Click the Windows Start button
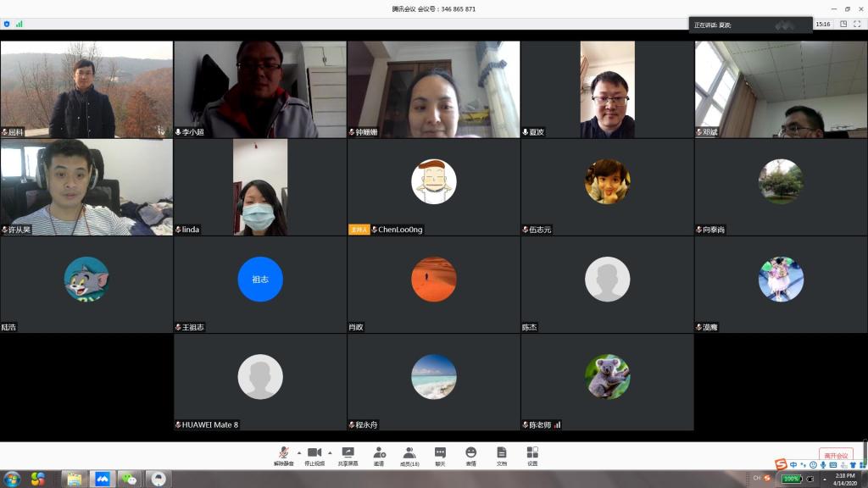The height and width of the screenshot is (488, 868). click(12, 479)
